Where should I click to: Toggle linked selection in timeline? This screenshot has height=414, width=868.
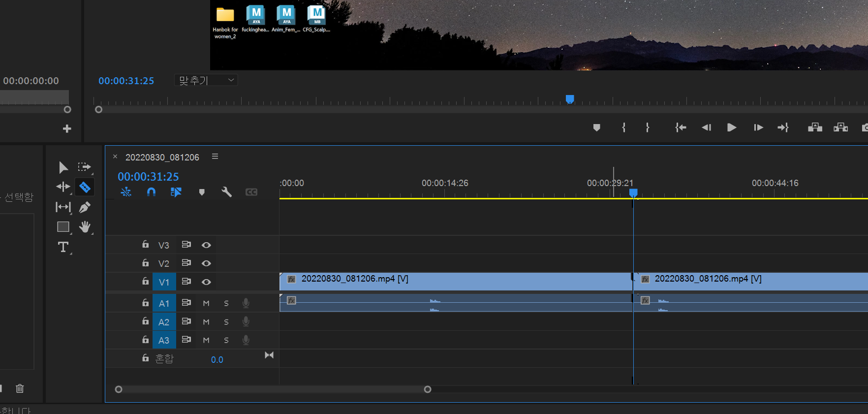pos(176,192)
